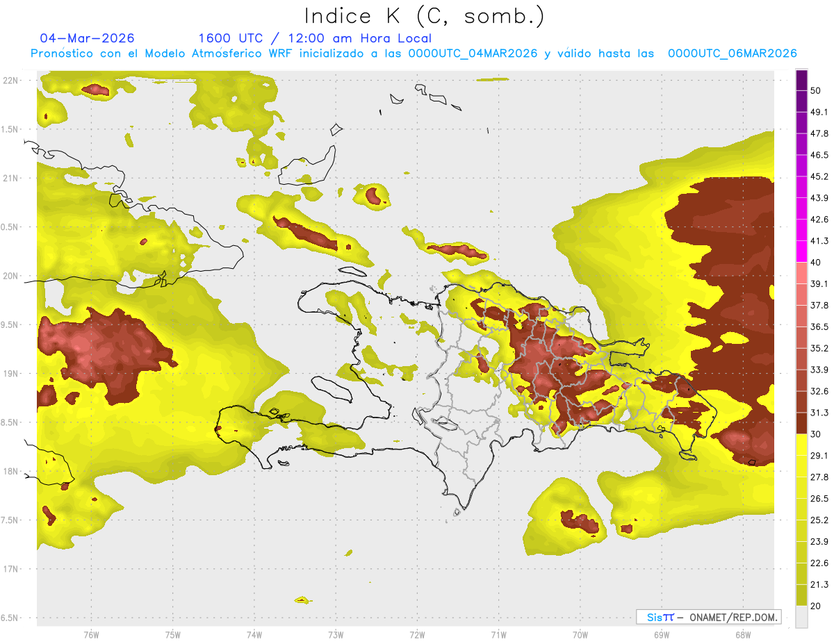Screen dimensions: 834x644
Task: Click the date "04-Mar-2026"
Action: point(88,38)
